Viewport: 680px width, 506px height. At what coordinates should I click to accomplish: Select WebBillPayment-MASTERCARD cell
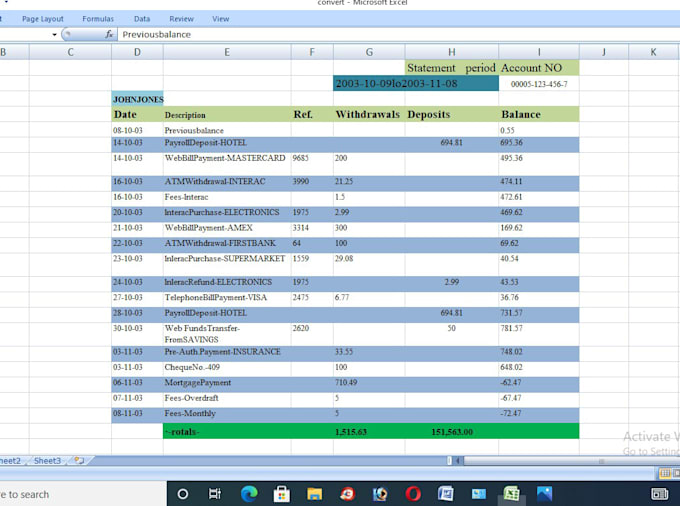point(227,163)
